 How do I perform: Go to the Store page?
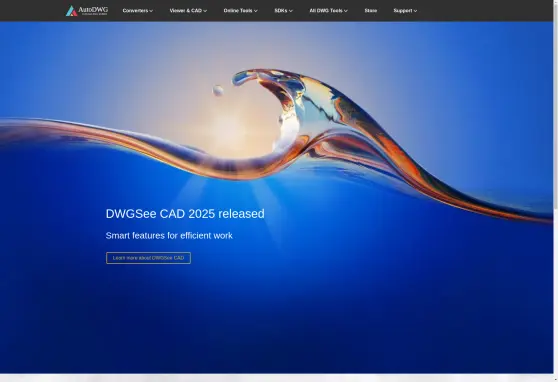click(x=370, y=11)
